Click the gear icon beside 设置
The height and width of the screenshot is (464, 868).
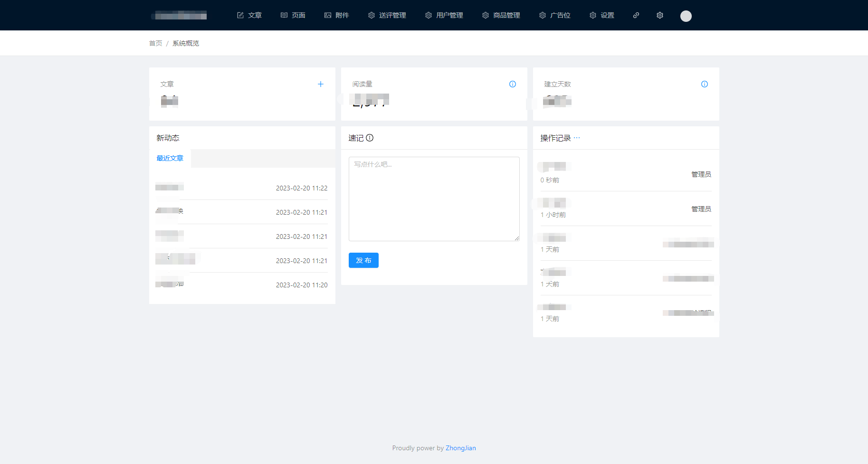pos(593,15)
